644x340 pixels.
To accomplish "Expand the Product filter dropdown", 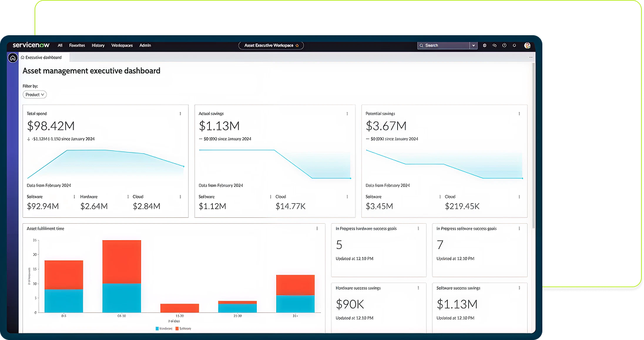I will (35, 95).
